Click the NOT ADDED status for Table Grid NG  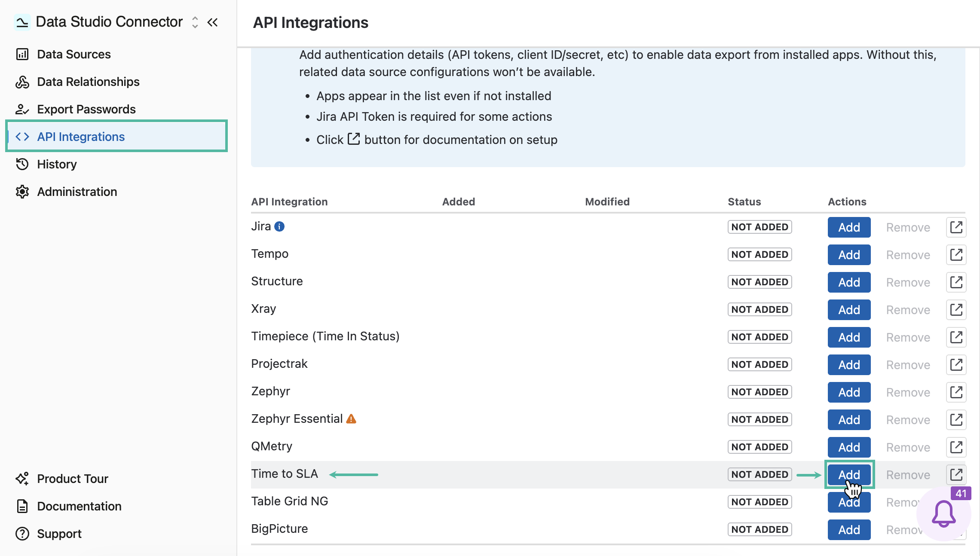pos(759,502)
